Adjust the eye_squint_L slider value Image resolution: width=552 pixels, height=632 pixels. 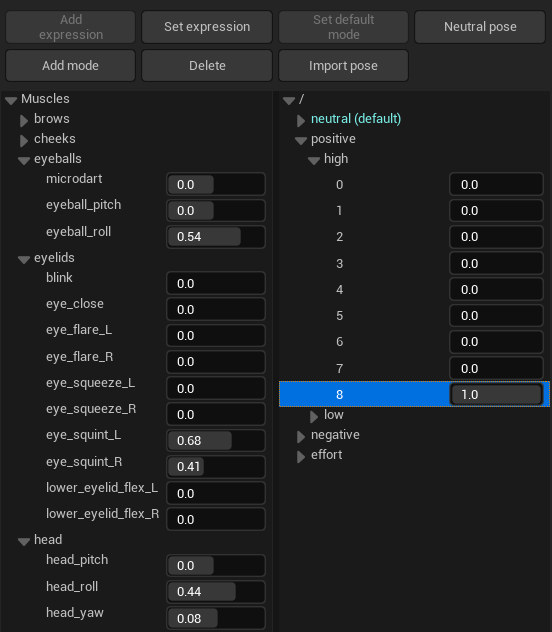point(216,441)
